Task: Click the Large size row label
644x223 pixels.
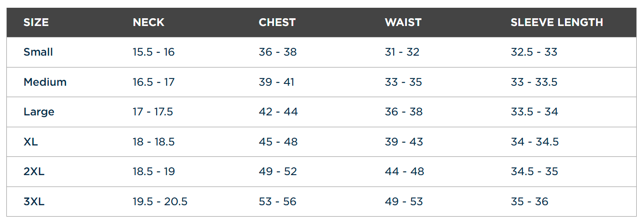Action: [39, 112]
